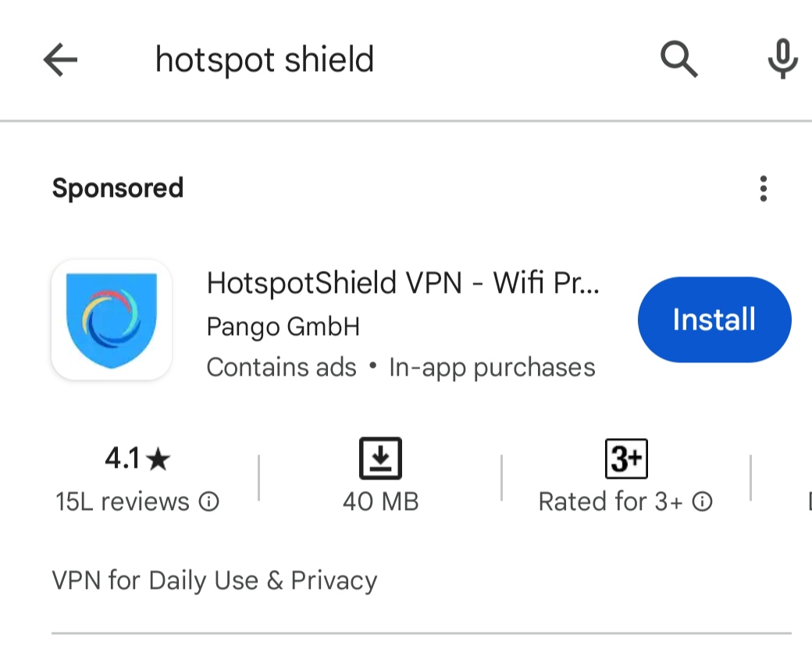The width and height of the screenshot is (812, 649).
Task: Activate the voice search microphone
Action: 782,59
